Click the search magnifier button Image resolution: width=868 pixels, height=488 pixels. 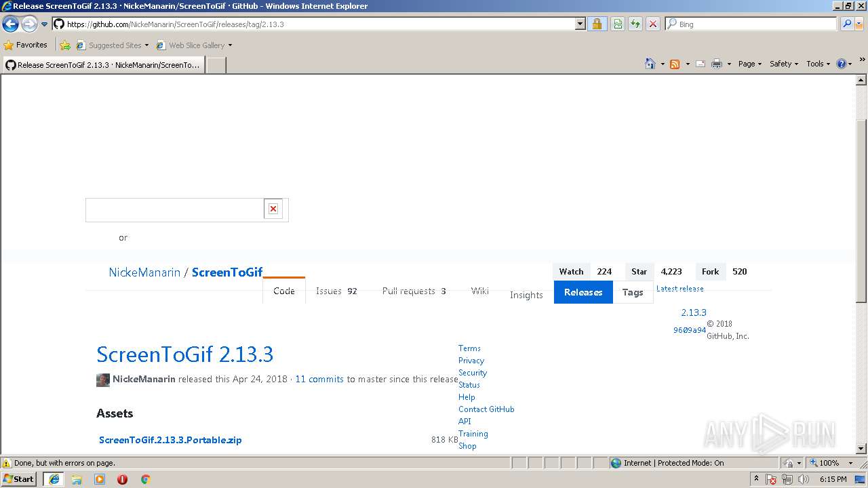click(846, 24)
